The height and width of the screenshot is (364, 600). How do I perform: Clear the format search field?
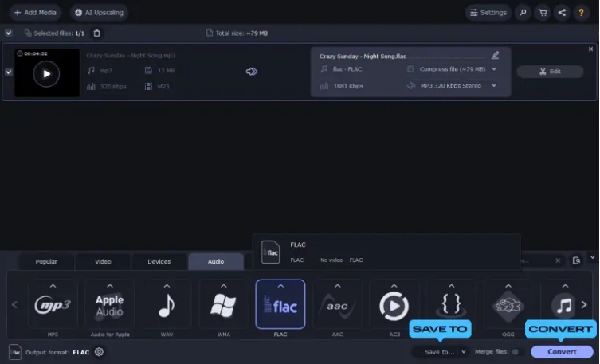[x=558, y=260]
